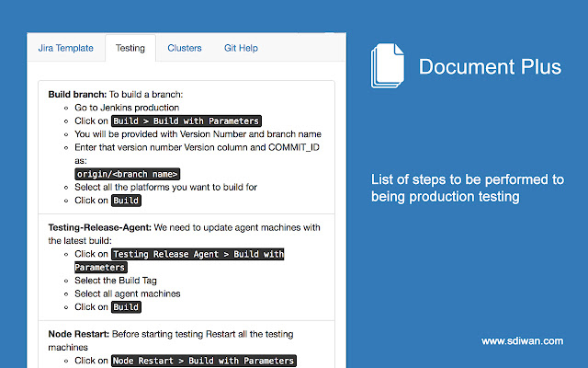Click 'Testing Release Agent > Build with' code label
Screen dimensions: 588x368
coord(179,260)
